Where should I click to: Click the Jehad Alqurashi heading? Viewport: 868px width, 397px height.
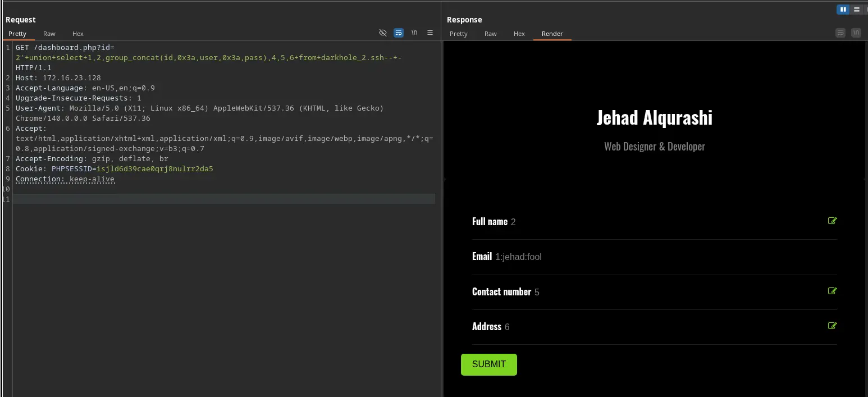pyautogui.click(x=654, y=117)
